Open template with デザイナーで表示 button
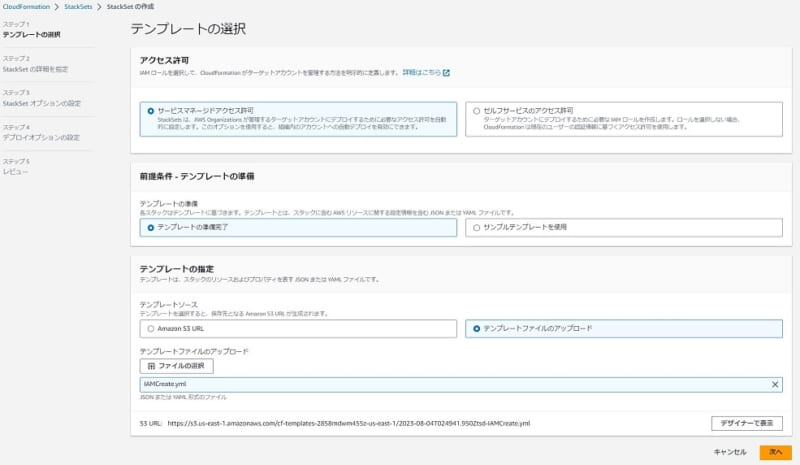800x465 pixels. click(746, 423)
